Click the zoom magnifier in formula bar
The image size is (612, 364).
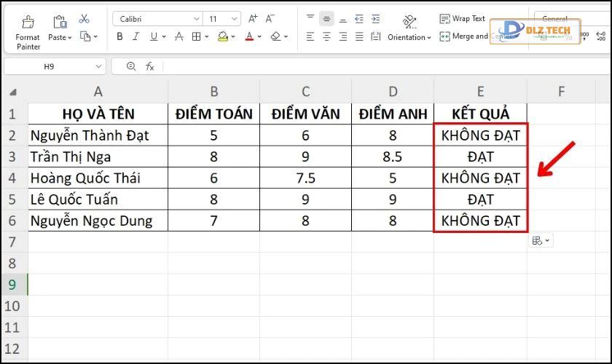tap(131, 66)
